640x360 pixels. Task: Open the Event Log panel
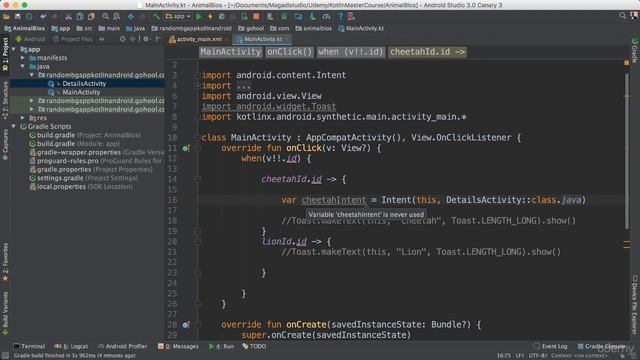click(551, 347)
